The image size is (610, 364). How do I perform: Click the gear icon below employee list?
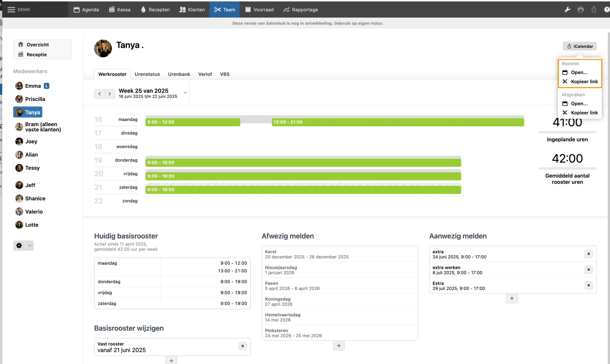(x=19, y=246)
